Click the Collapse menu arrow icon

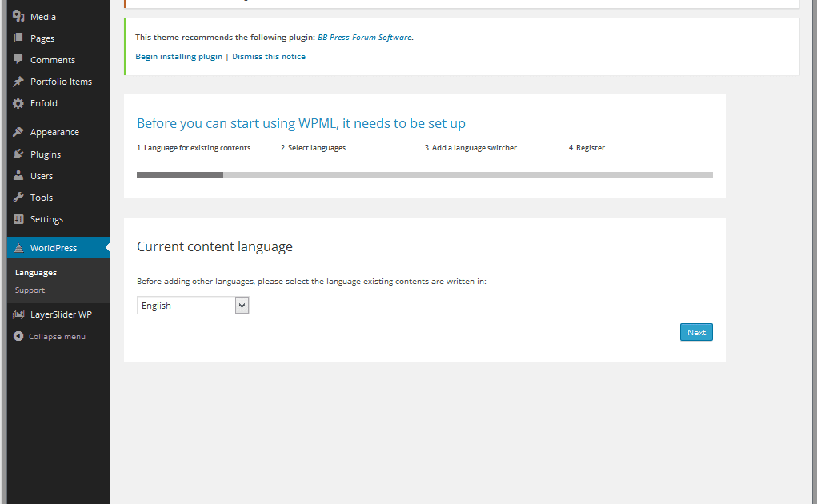[x=18, y=336]
